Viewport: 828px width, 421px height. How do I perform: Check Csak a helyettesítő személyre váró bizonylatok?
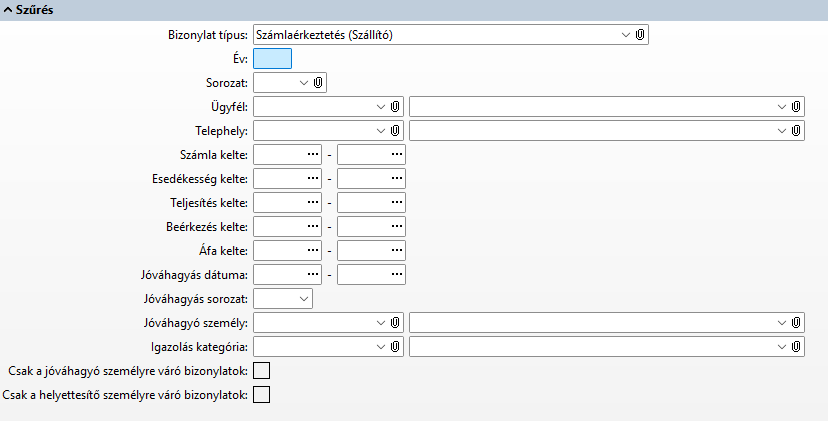tap(262, 395)
